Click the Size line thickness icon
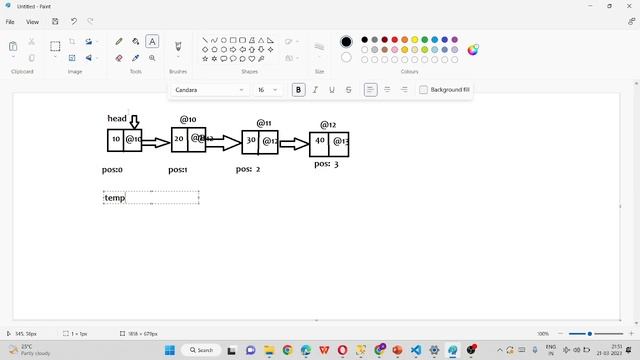The width and height of the screenshot is (640, 360). (319, 47)
